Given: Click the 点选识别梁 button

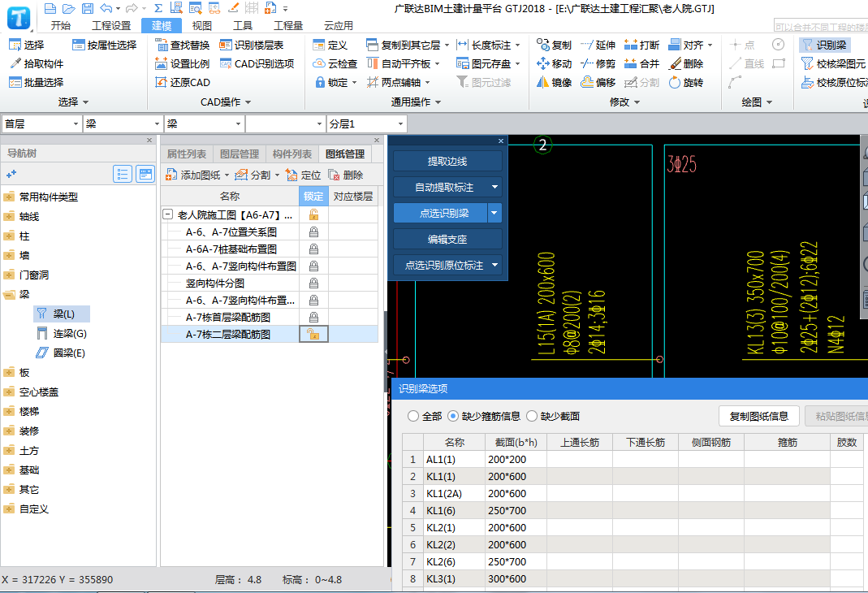Looking at the screenshot, I should [x=441, y=213].
